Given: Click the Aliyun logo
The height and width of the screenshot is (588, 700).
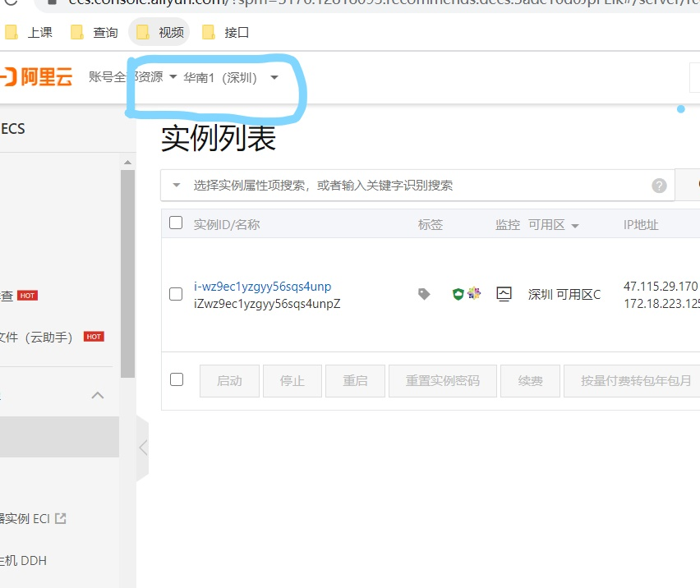Looking at the screenshot, I should tap(37, 76).
